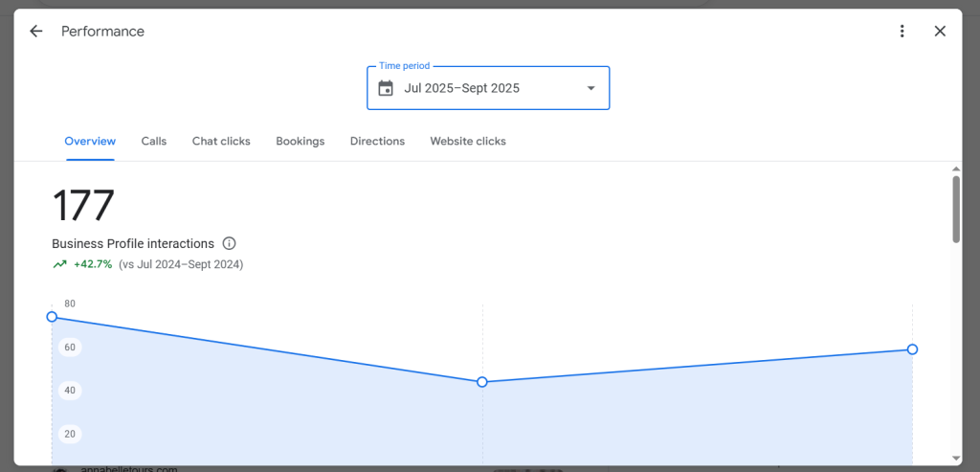Click the scrollbar up arrow

tap(955, 169)
